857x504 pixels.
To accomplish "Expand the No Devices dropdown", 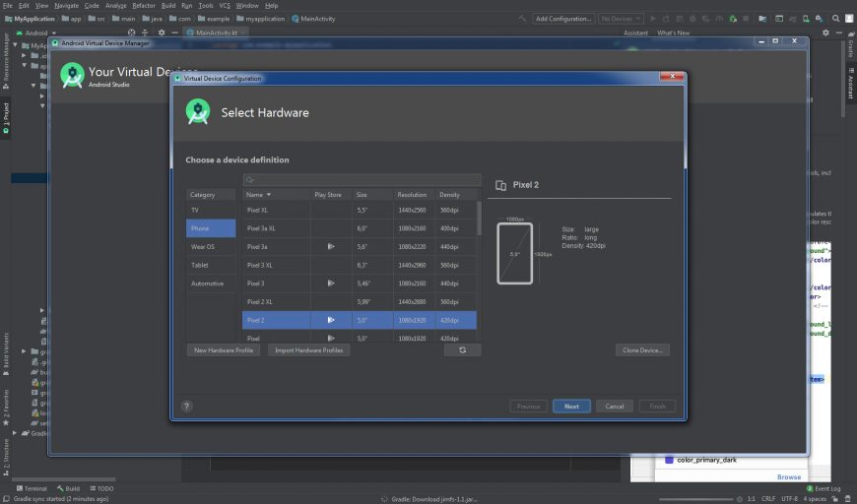I will 621,19.
